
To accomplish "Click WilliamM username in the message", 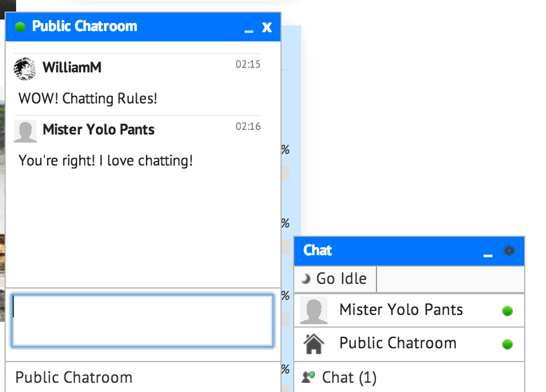I will (72, 68).
